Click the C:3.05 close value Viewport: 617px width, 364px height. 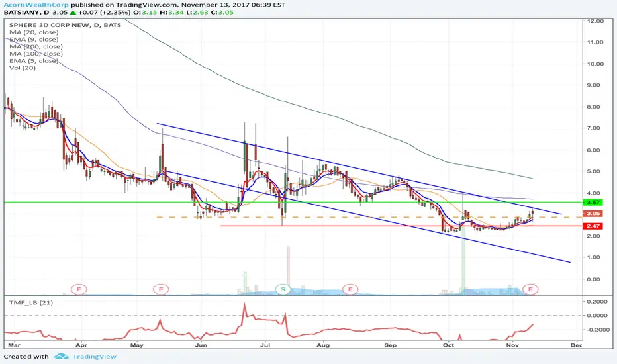coord(222,12)
